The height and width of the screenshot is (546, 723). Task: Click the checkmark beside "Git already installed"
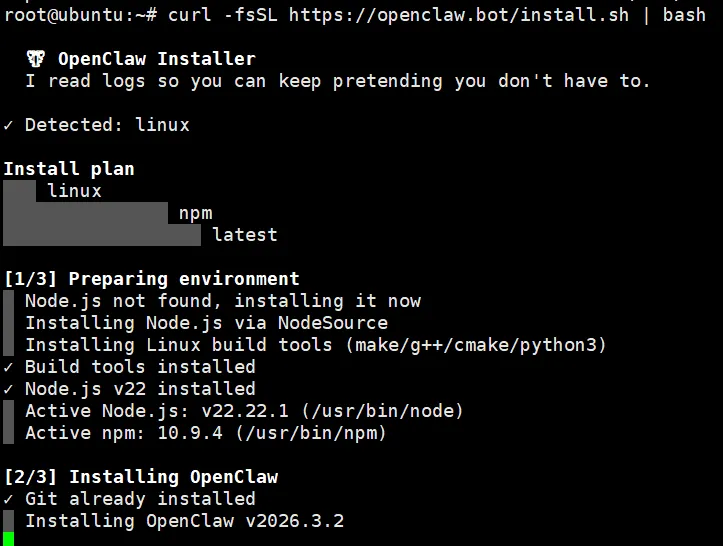[x=8, y=499]
